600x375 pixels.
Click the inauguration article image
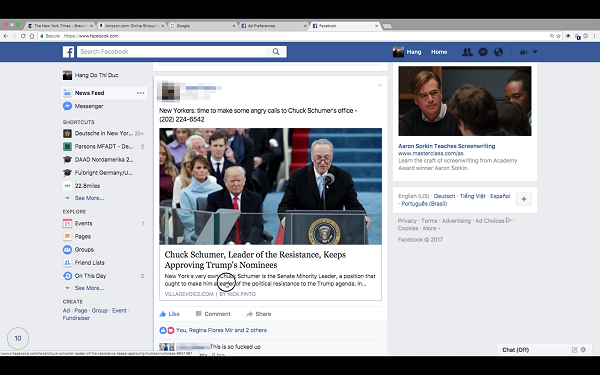[x=271, y=186]
